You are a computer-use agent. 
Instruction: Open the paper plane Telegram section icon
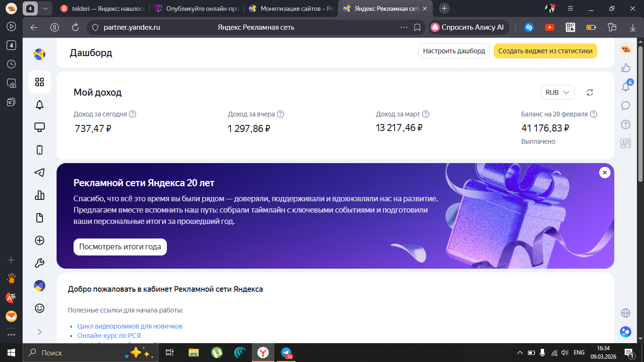coord(40,173)
